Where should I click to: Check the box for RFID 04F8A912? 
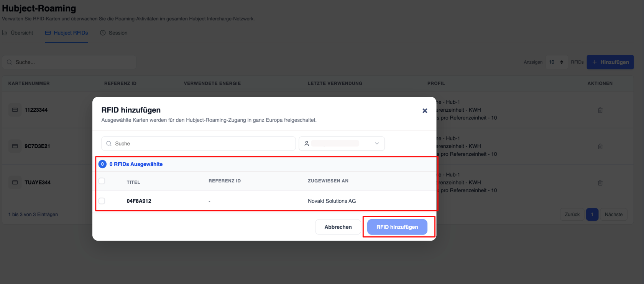[x=102, y=201]
